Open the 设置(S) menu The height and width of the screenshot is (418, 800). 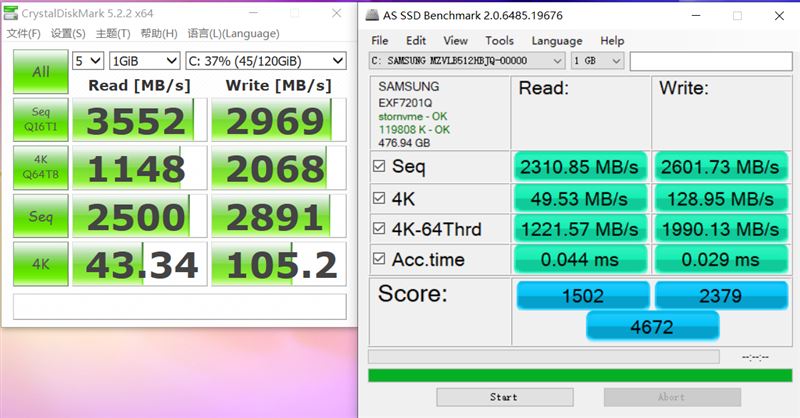(68, 34)
